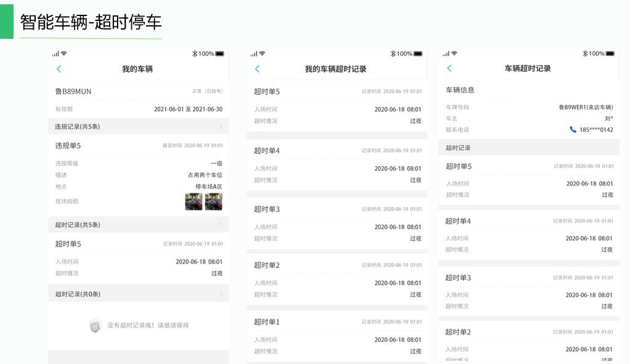The width and height of the screenshot is (630, 364).
Task: Expand the 违规记录(共5条) section chevron
Action: tap(221, 126)
